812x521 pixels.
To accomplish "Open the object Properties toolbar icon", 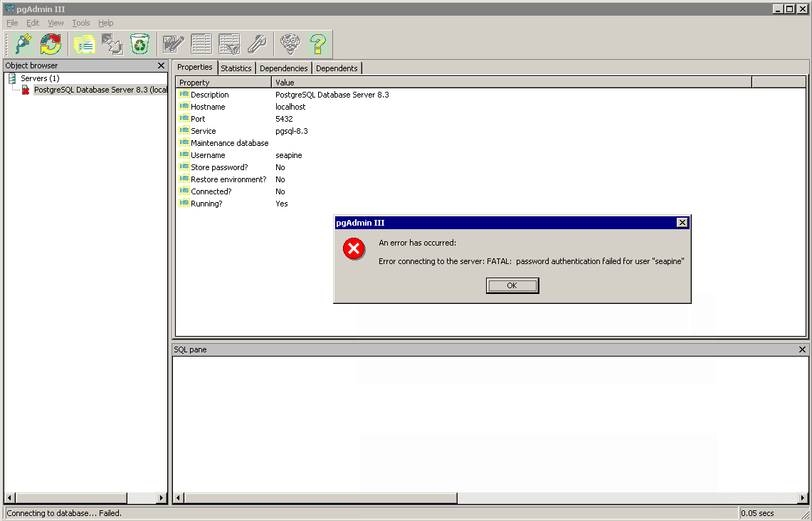I will [x=85, y=44].
